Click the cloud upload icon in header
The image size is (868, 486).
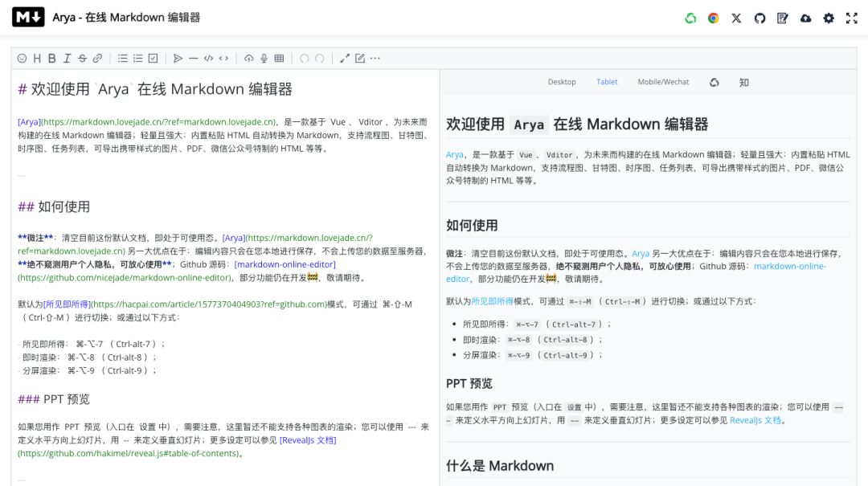coord(806,18)
